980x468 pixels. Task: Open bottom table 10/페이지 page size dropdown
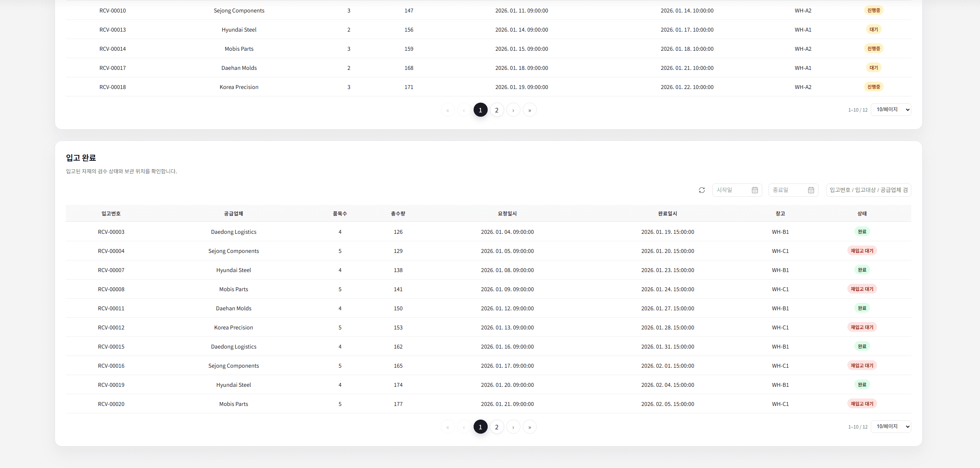(x=891, y=427)
